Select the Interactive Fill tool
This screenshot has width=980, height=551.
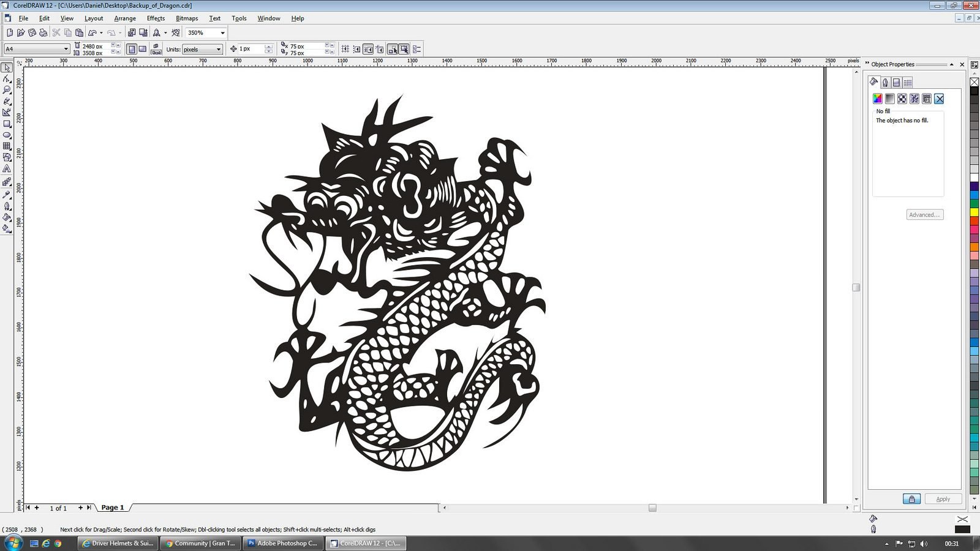tap(7, 228)
